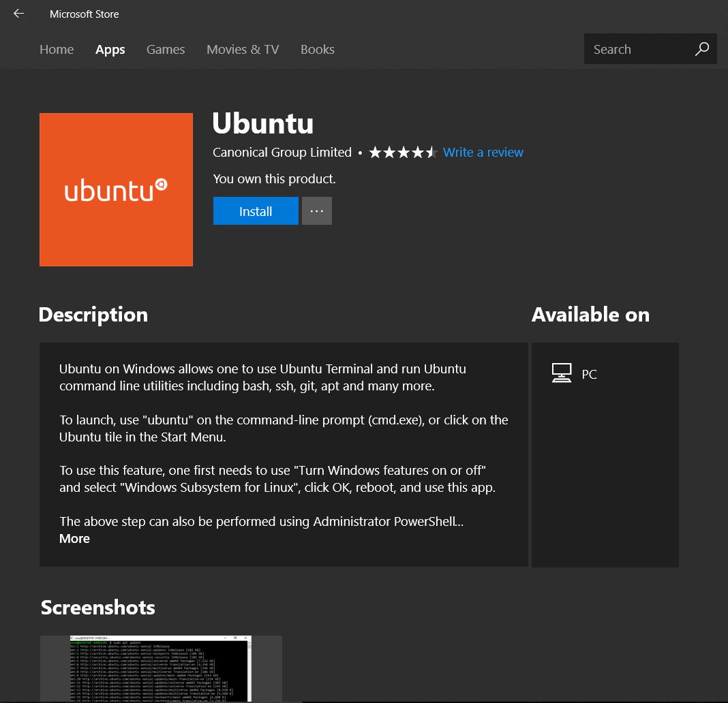Click the paragraph starting 'Ubuntu on Windows allows'
The height and width of the screenshot is (703, 728).
[x=262, y=377]
